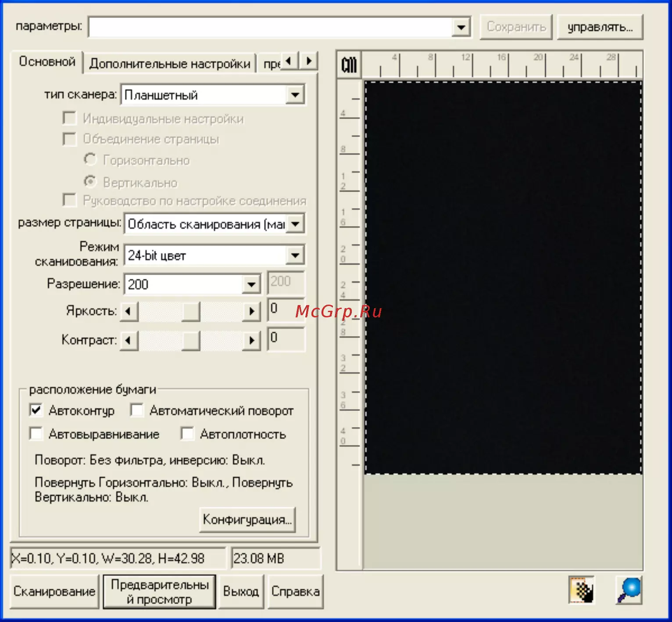This screenshot has height=622, width=672.
Task: Open the тип сканера dropdown
Action: (x=295, y=95)
